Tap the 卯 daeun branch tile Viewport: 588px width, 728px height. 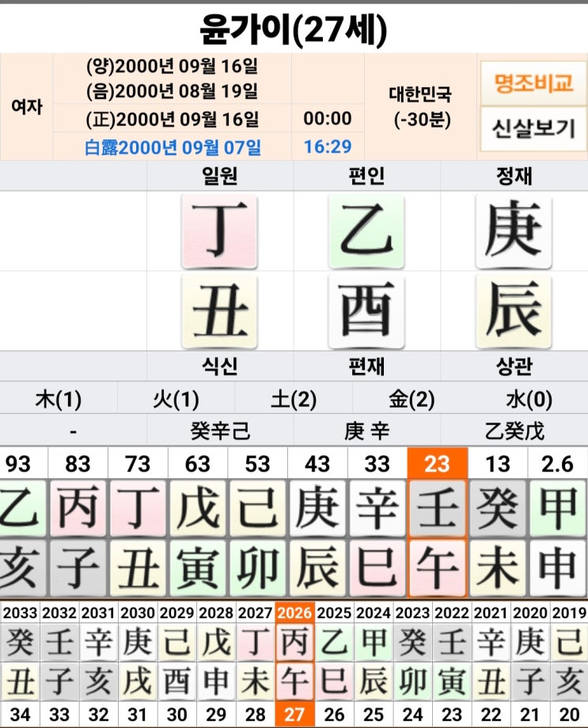257,567
